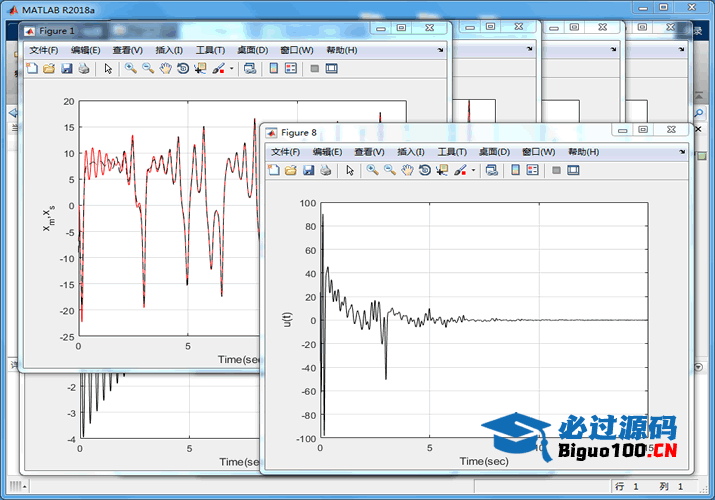Open 插入(I) menu in Figure 8
Viewport: 715px width, 500px height.
point(411,152)
